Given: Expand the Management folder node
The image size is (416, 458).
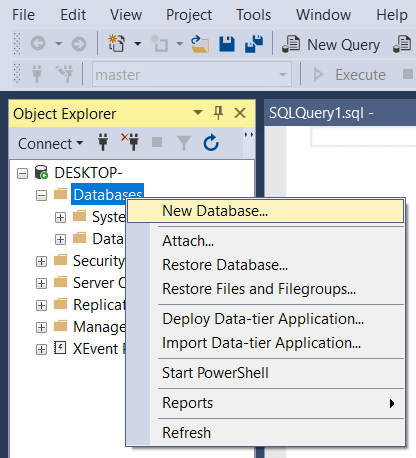Looking at the screenshot, I should click(41, 328).
